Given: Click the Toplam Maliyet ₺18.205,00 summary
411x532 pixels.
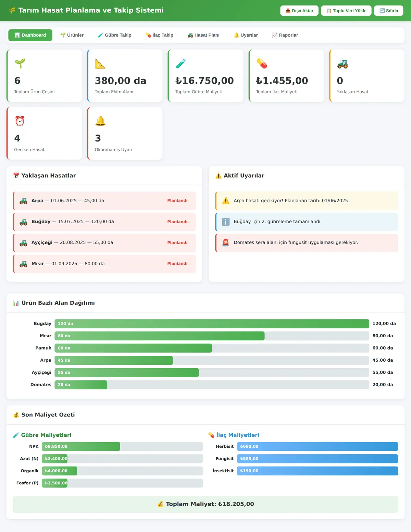Looking at the screenshot, I should (206, 504).
